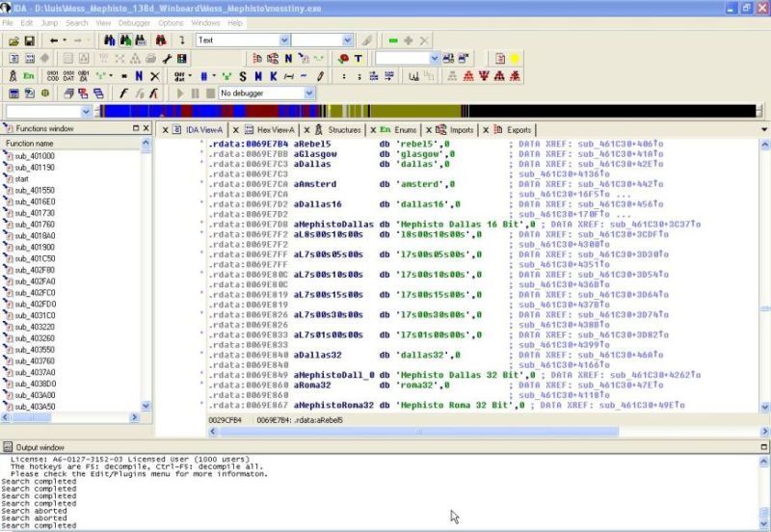Float the Output window panel
This screenshot has width=771, height=532.
pos(763,447)
